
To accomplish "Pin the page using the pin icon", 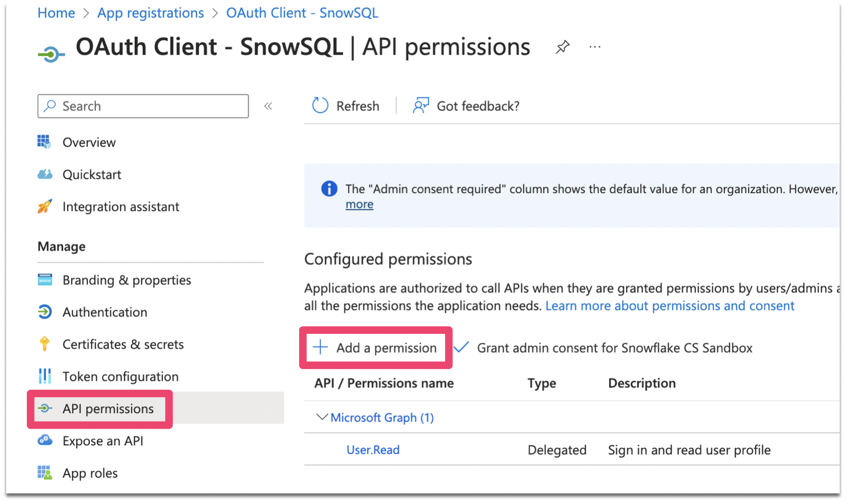I will coord(562,46).
